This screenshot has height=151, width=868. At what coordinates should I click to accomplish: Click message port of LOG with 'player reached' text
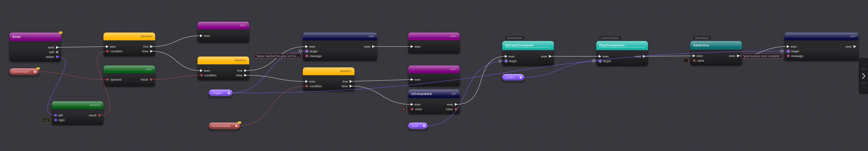[307, 56]
